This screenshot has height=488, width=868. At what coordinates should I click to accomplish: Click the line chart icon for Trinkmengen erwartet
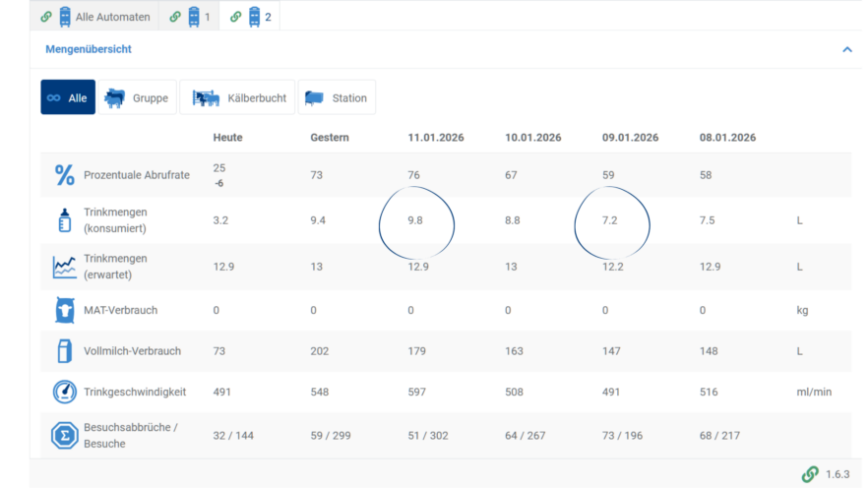64,267
